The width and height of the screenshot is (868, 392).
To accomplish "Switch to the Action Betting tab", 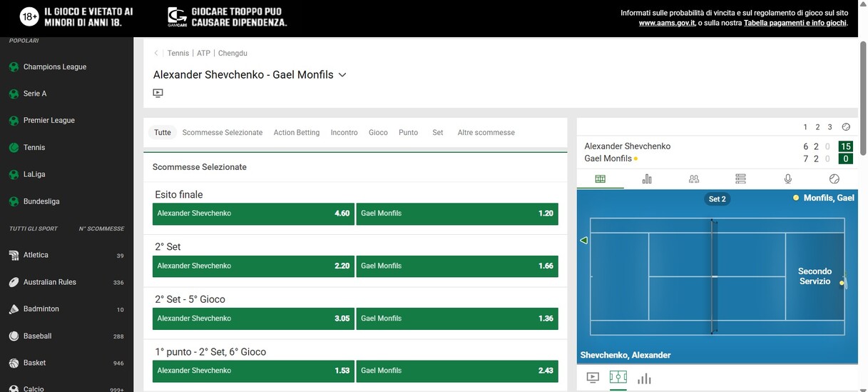I will tap(296, 133).
